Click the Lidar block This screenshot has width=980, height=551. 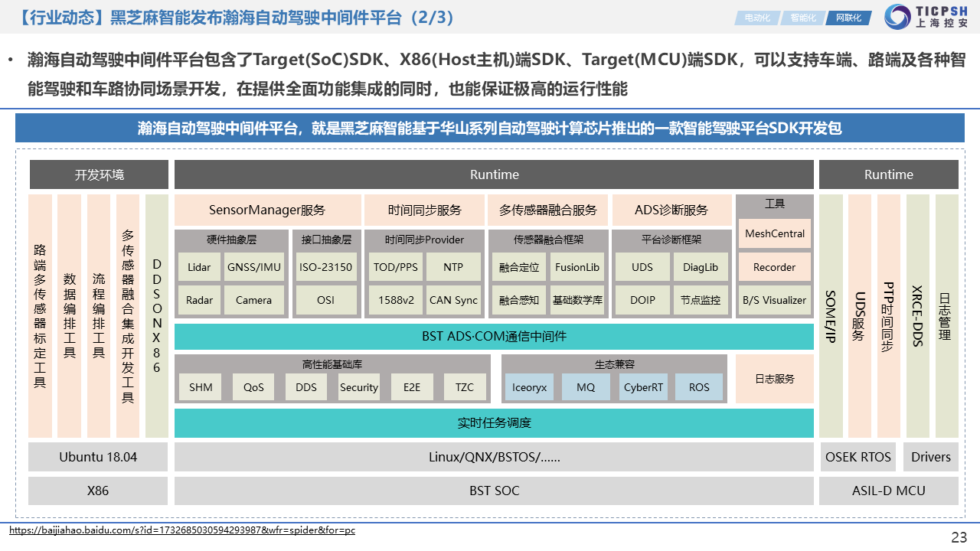(199, 267)
